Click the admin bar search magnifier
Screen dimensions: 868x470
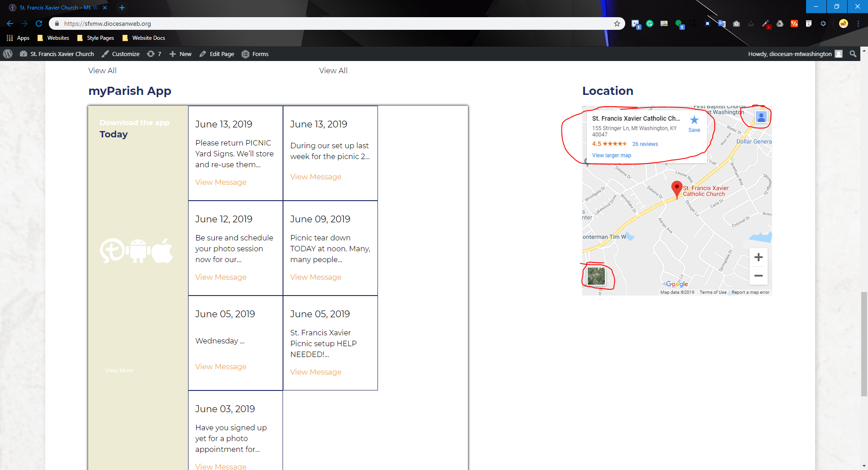pos(853,54)
